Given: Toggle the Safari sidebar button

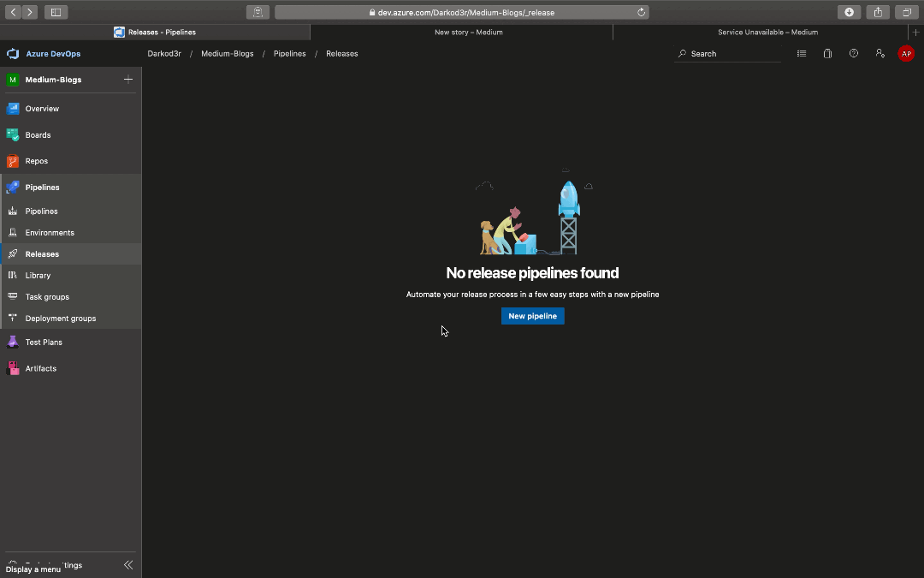Looking at the screenshot, I should pyautogui.click(x=56, y=12).
